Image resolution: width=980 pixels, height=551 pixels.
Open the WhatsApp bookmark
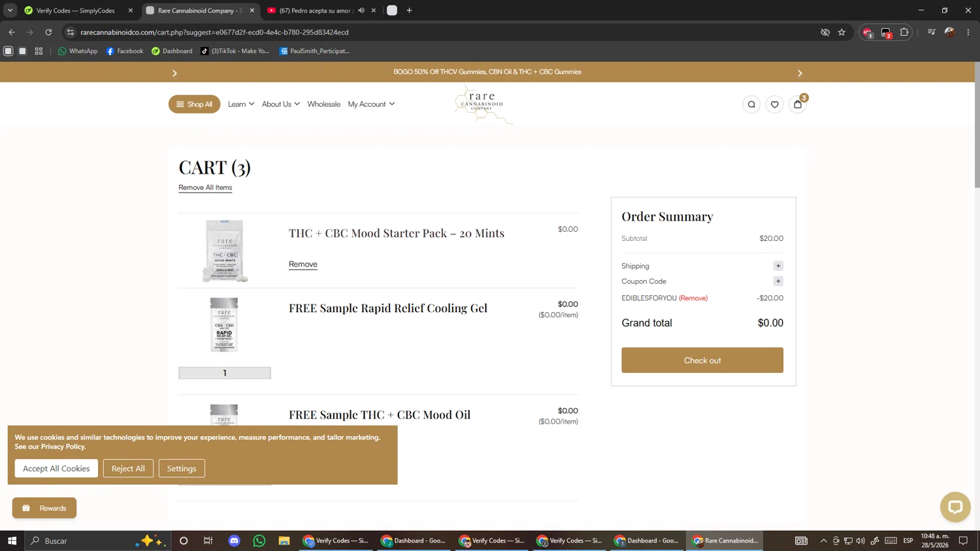78,51
